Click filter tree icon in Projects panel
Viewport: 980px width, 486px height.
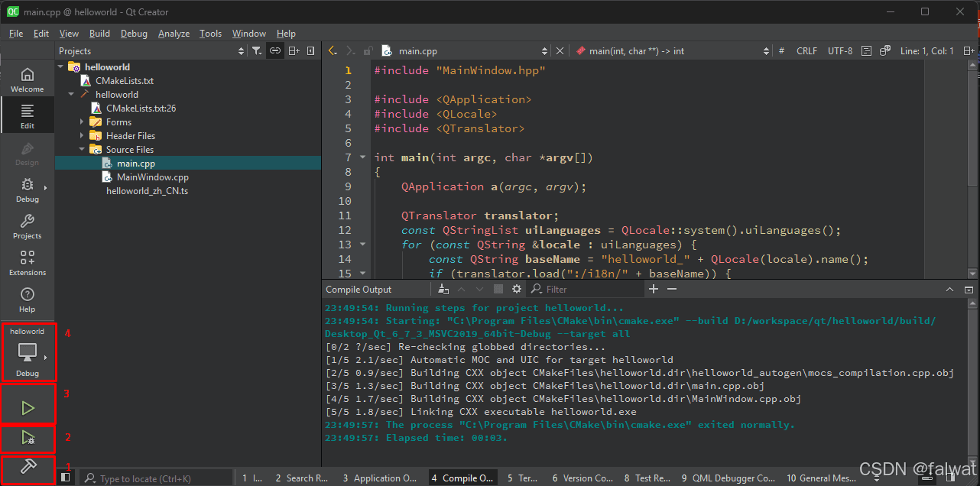257,51
